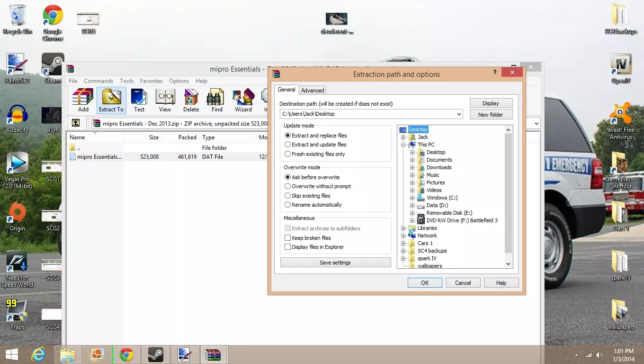Click the Add toolbar icon in WinRAR
Screen dimensions: 644x364
point(83,100)
